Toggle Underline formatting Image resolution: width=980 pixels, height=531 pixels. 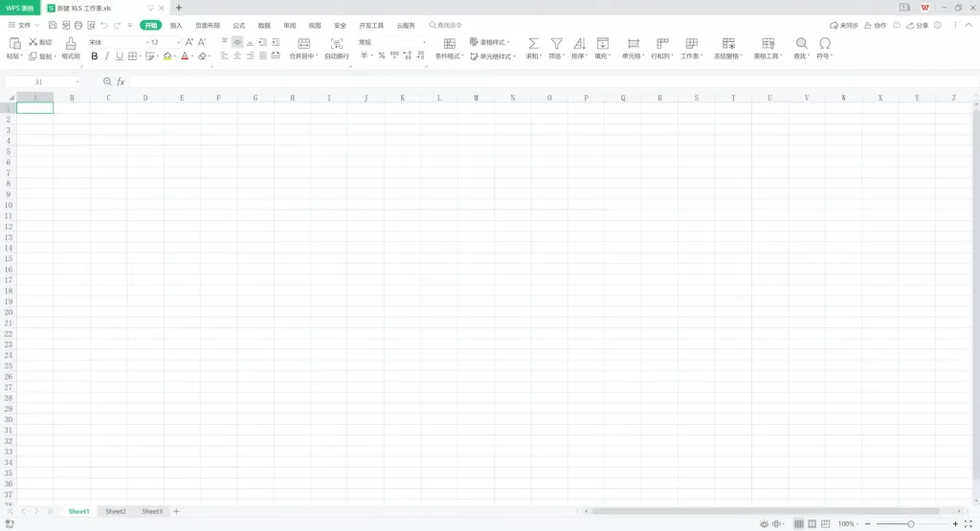(120, 56)
